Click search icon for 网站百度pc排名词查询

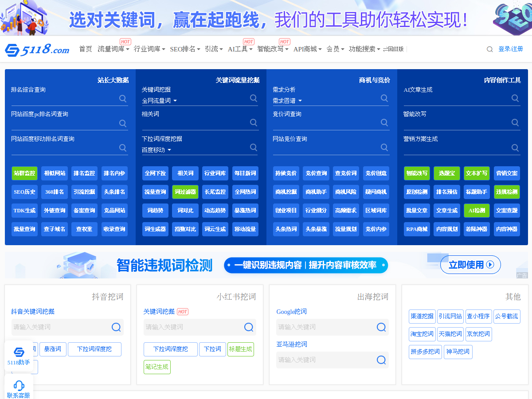(x=123, y=123)
